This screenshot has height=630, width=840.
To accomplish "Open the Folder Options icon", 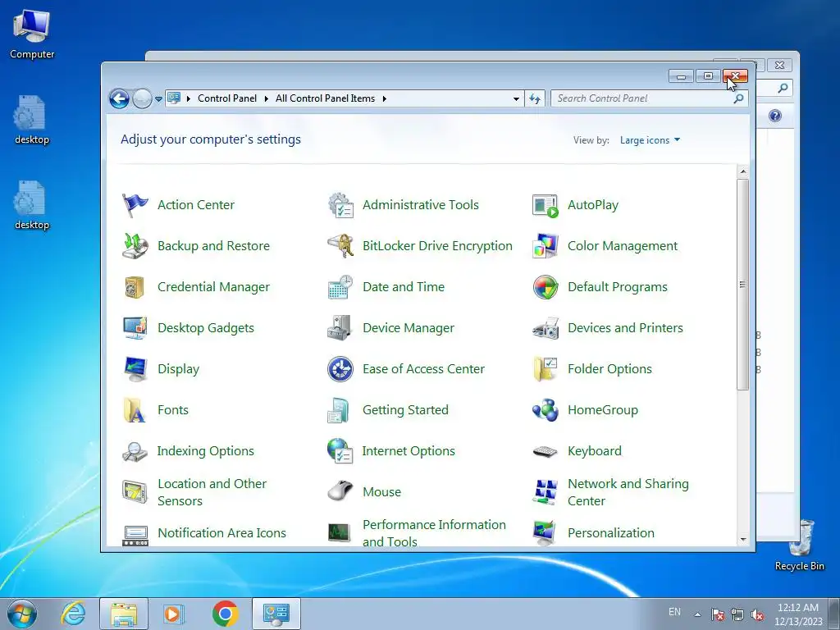I will (546, 369).
